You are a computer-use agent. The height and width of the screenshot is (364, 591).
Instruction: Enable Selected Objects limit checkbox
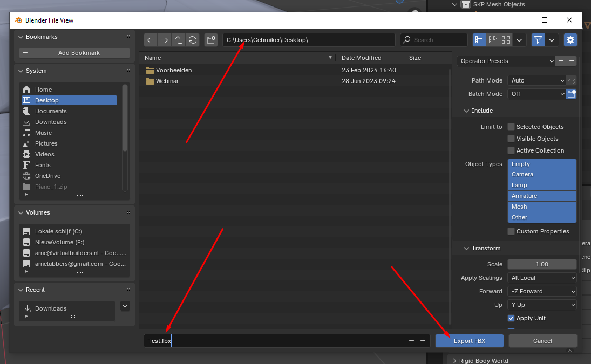(511, 127)
